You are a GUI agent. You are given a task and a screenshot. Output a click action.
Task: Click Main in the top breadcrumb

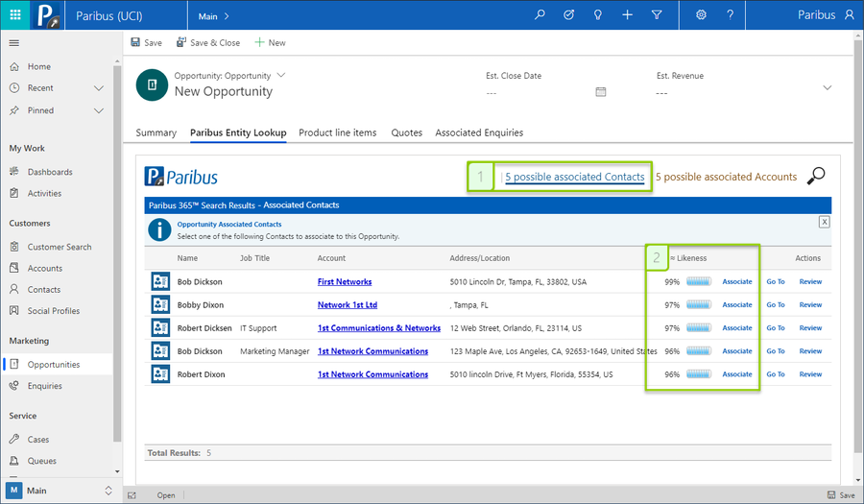pyautogui.click(x=207, y=16)
